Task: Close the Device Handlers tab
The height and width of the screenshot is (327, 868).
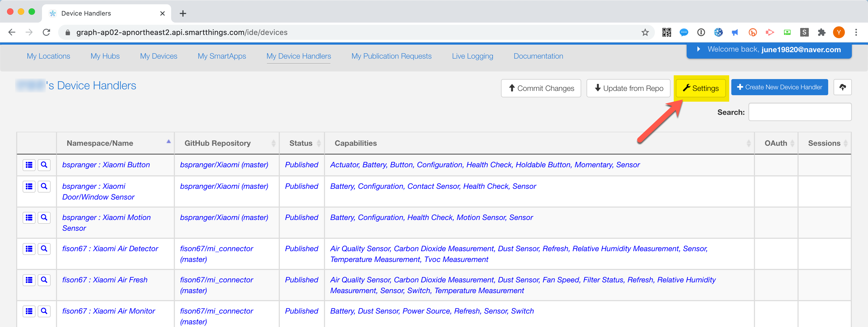Action: [163, 13]
